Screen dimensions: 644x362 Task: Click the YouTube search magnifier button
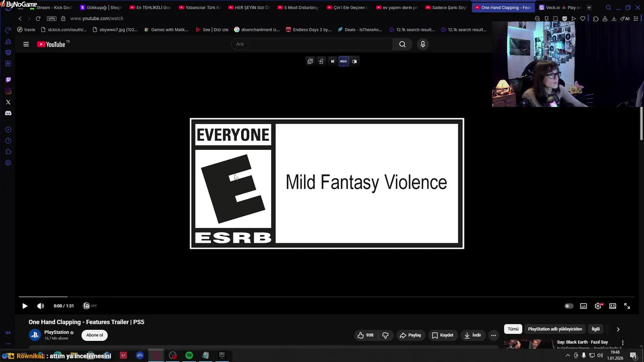(x=403, y=44)
